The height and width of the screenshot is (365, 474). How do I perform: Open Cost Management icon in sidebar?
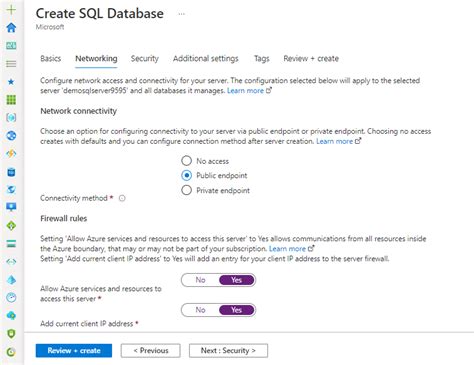11,352
